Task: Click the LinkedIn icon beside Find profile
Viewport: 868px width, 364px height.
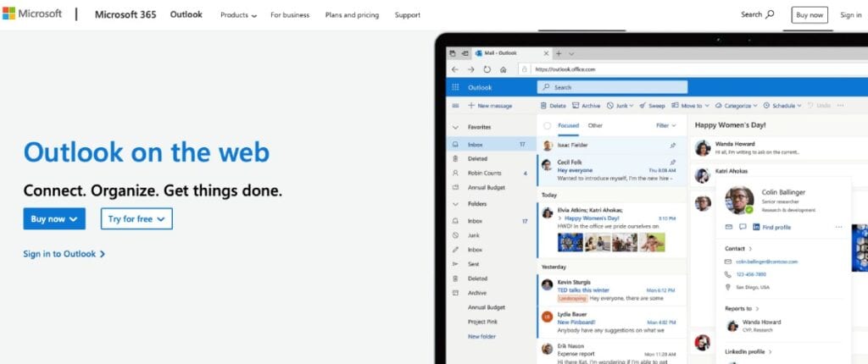Action: [x=757, y=227]
